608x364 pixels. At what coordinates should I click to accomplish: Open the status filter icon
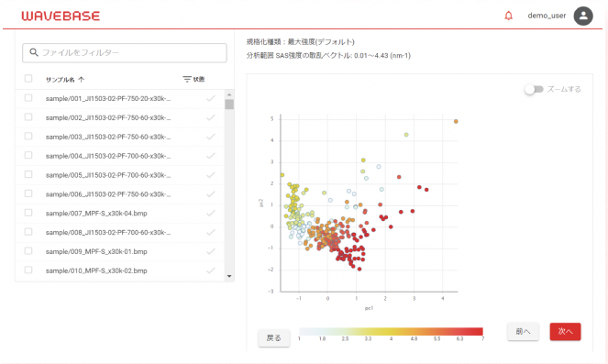pyautogui.click(x=187, y=79)
